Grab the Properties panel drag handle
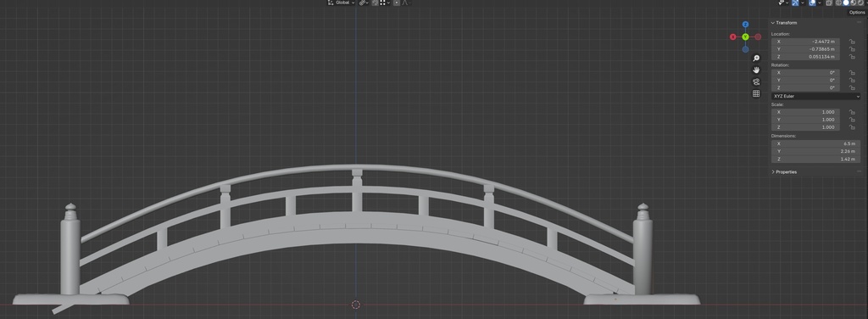868x319 pixels. [x=859, y=171]
